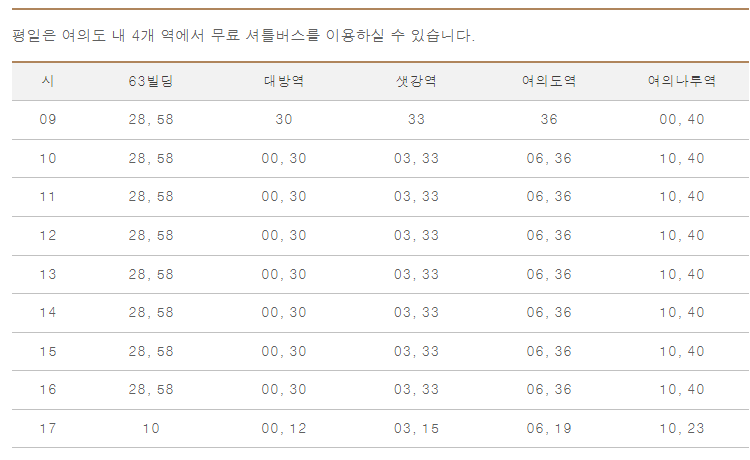The height and width of the screenshot is (460, 750).
Task: Select 여의도역 times '06, 36' in 14 row
Action: coord(549,313)
